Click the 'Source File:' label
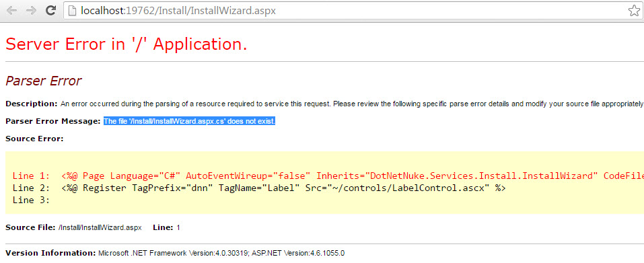 (30, 227)
